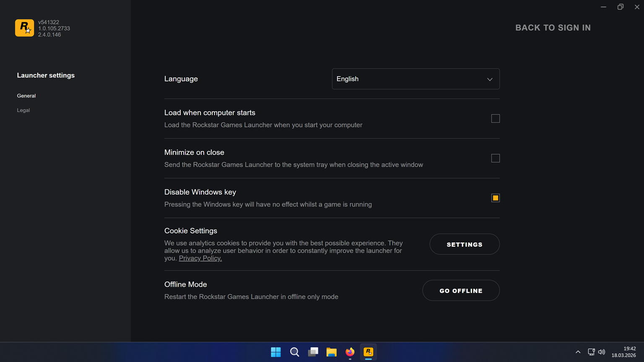Click the Rockstar Games Launcher taskbar icon
This screenshot has height=362, width=644.
point(369,352)
